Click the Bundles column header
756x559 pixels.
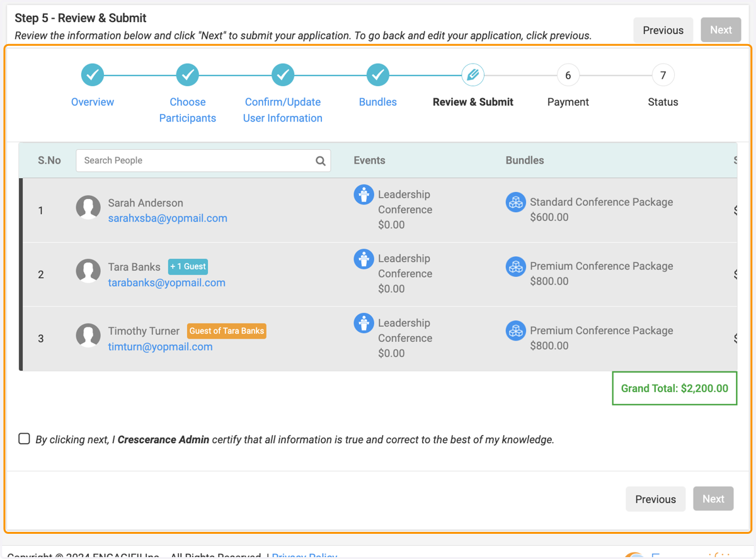coord(525,161)
